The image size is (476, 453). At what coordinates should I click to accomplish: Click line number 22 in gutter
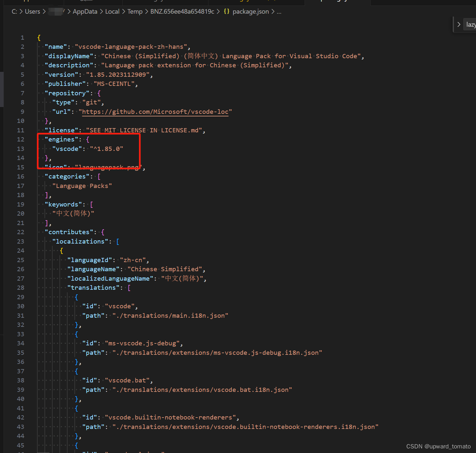coord(20,232)
